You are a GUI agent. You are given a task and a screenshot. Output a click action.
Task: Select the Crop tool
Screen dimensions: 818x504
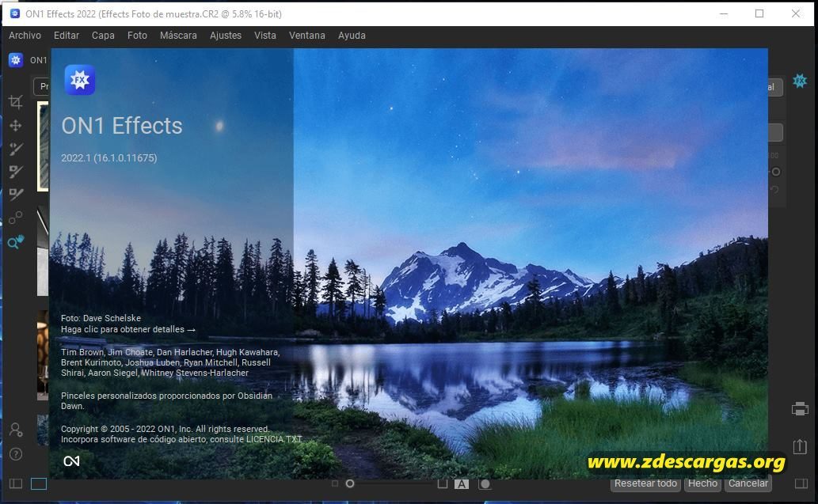click(x=16, y=101)
